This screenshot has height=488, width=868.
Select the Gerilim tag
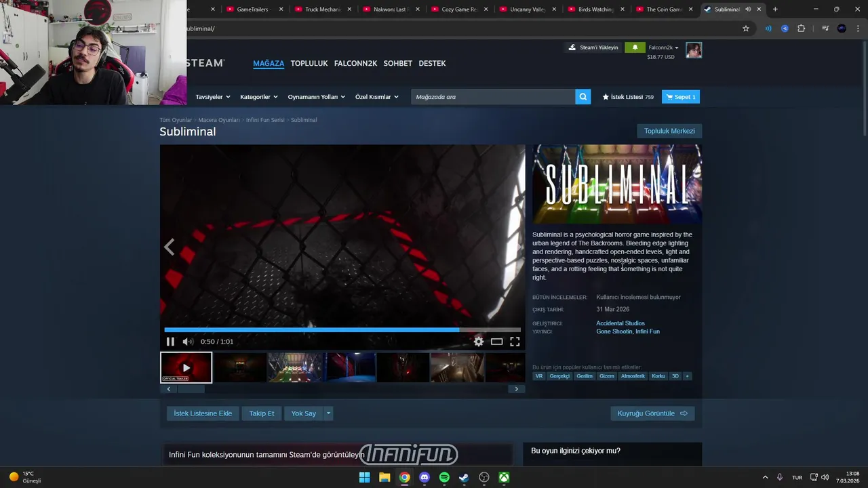(585, 376)
